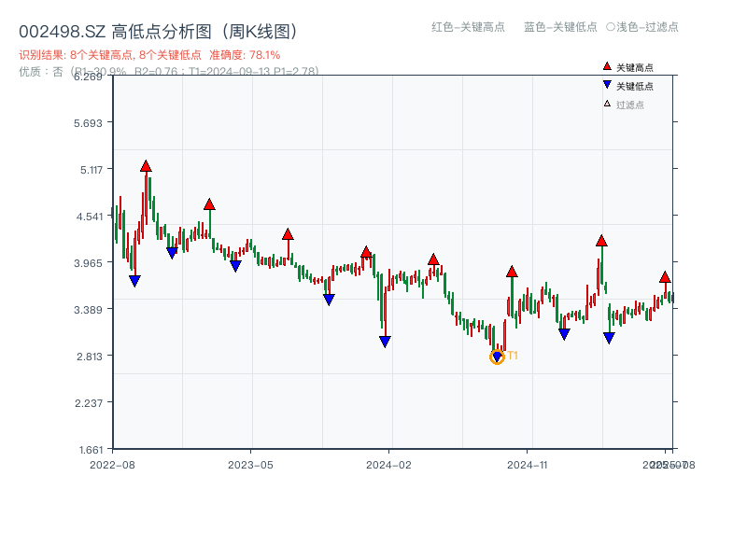This screenshot has width=747, height=560.
Task: Click the chart title 002498.SZ 高低点分析图
Action: [x=158, y=32]
